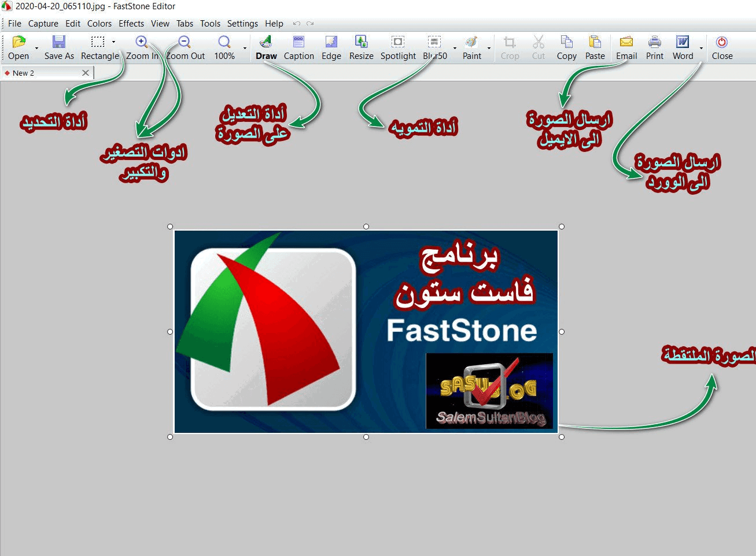Expand the Open button dropdown arrow
Viewport: 756px width, 556px height.
click(36, 49)
